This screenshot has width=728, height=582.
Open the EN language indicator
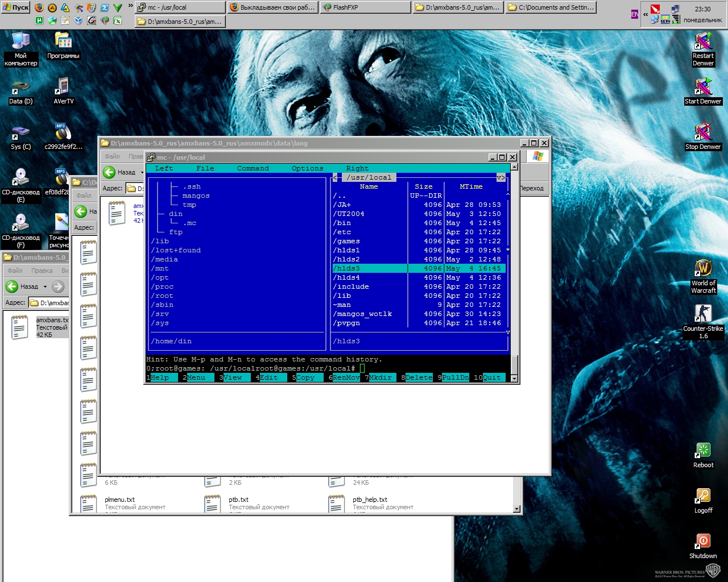point(635,14)
